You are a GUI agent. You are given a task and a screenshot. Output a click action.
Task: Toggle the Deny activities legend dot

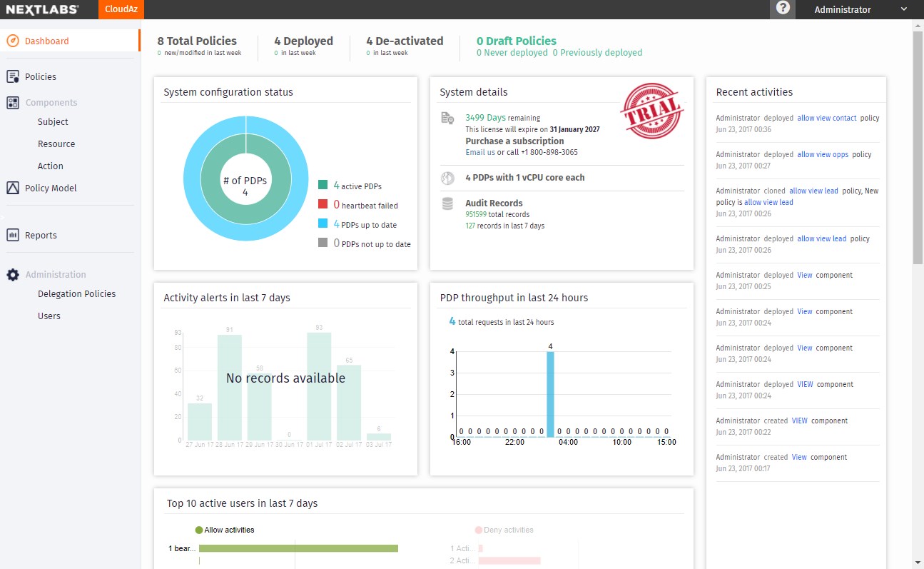coord(479,530)
